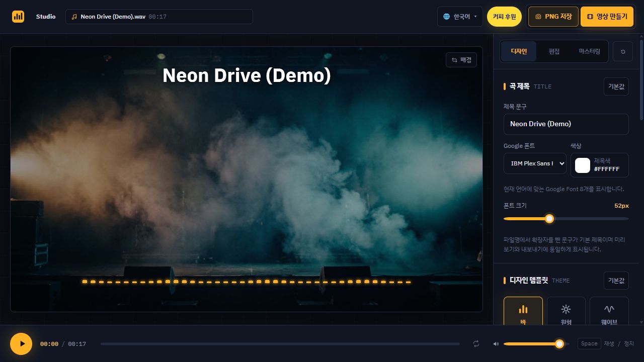Click the 폰트 크기 slider handle
Screen dimensions: 644x362
549,219
